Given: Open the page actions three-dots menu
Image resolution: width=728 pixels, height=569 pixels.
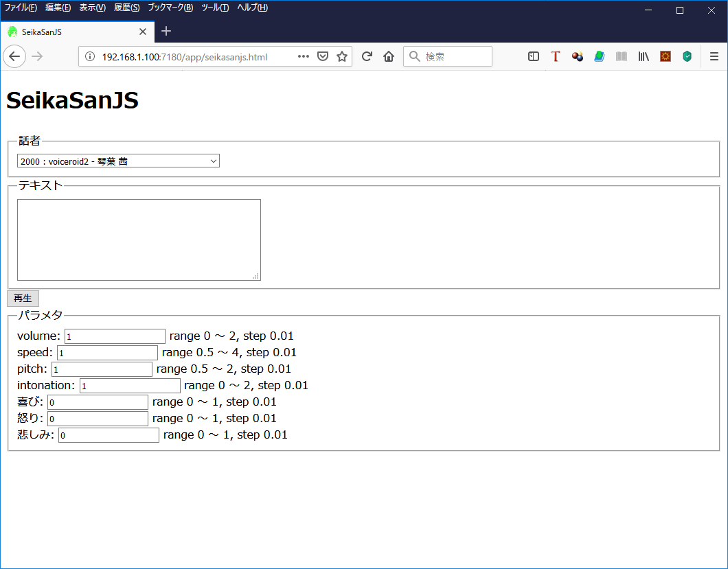Looking at the screenshot, I should coord(304,56).
